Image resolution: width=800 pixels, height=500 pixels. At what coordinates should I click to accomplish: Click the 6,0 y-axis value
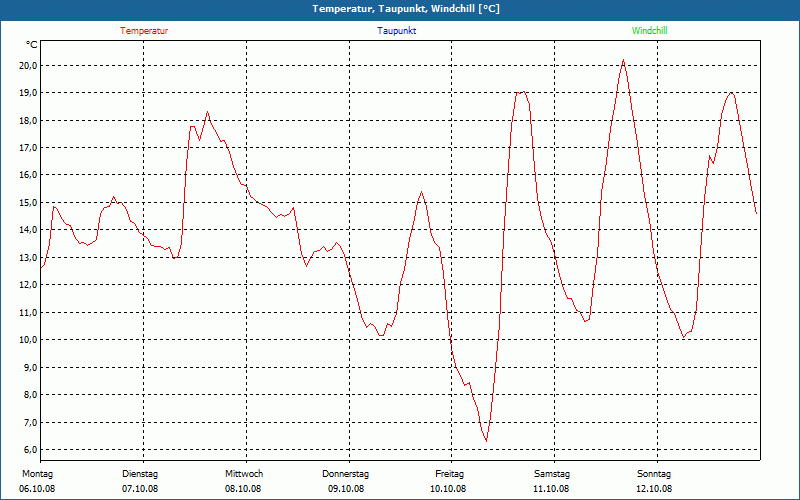click(30, 449)
